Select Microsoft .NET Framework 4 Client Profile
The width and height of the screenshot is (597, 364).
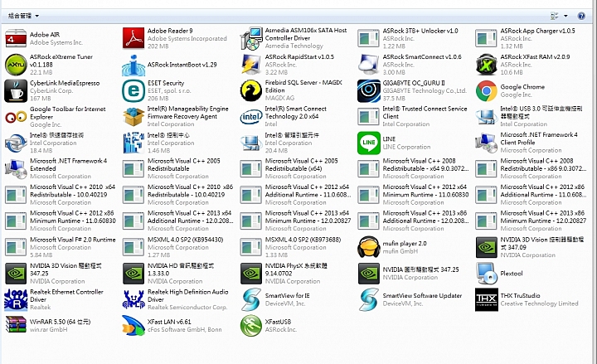pyautogui.click(x=527, y=143)
